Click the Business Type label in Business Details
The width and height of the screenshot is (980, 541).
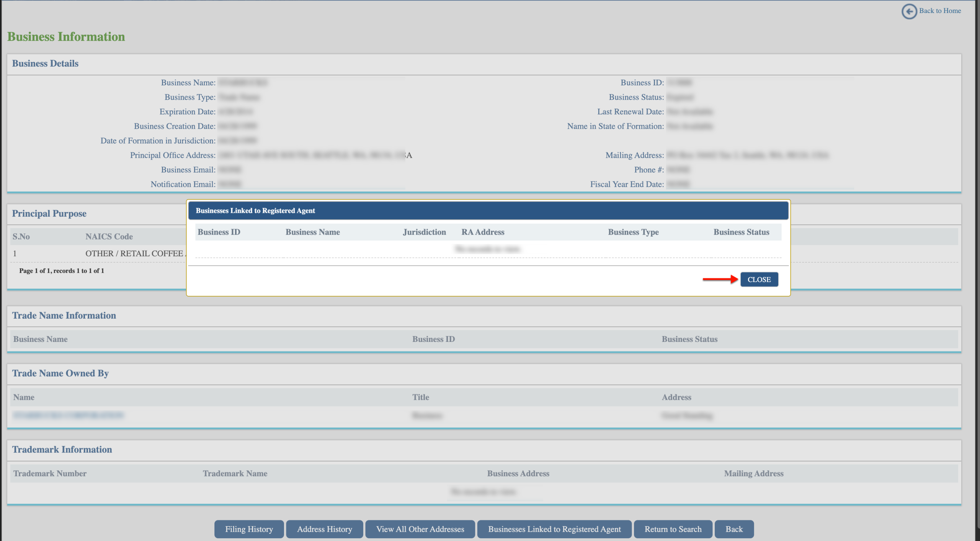[x=190, y=97]
